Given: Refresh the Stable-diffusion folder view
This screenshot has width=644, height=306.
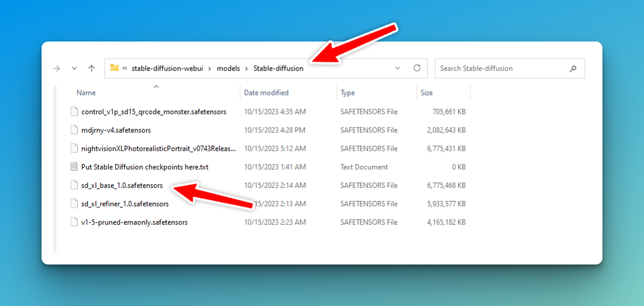Looking at the screenshot, I should point(417,68).
